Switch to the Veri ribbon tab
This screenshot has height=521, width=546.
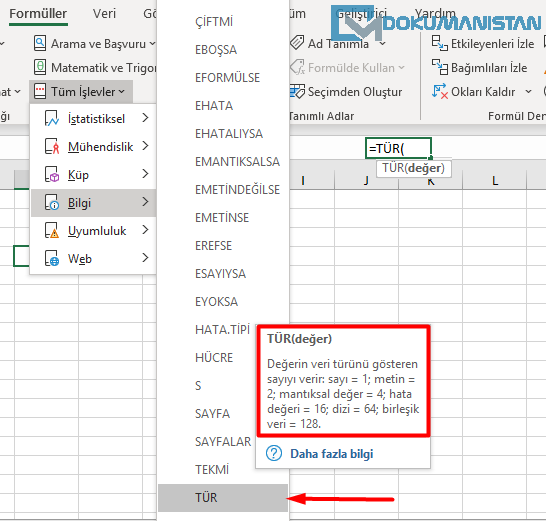coord(104,14)
